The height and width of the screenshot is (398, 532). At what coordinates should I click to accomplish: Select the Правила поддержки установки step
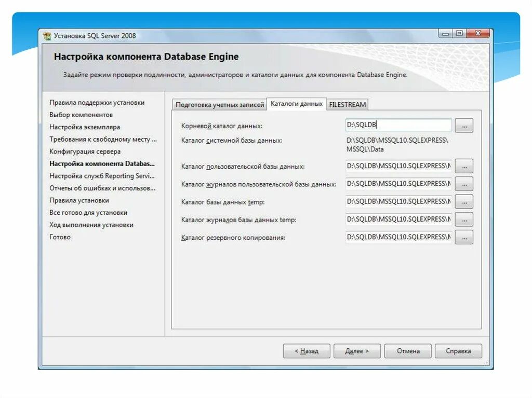(x=97, y=103)
